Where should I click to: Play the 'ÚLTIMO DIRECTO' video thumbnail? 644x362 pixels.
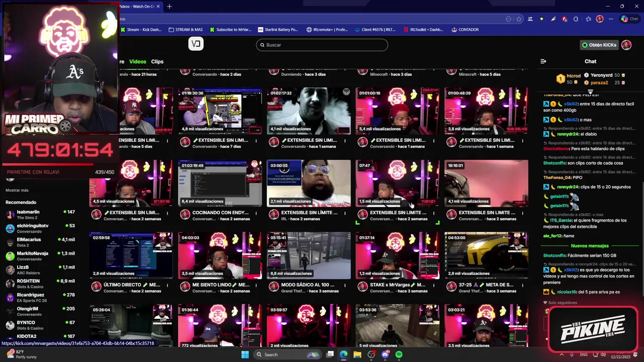pyautogui.click(x=131, y=255)
